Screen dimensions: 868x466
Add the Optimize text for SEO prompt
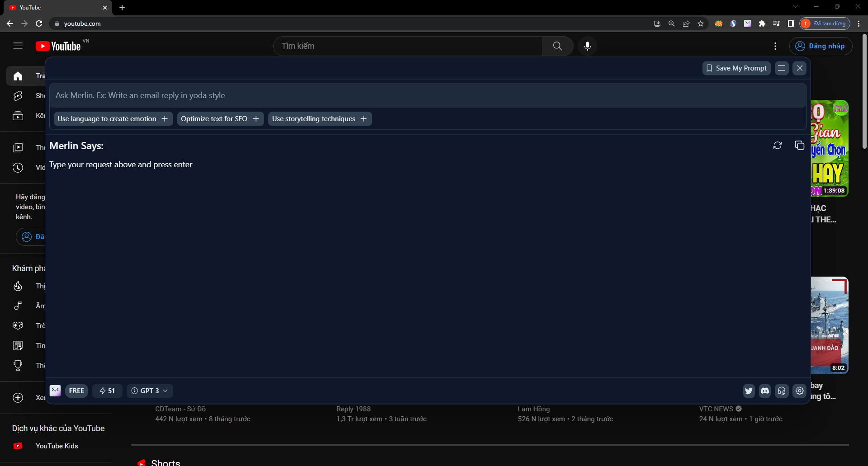(x=220, y=118)
